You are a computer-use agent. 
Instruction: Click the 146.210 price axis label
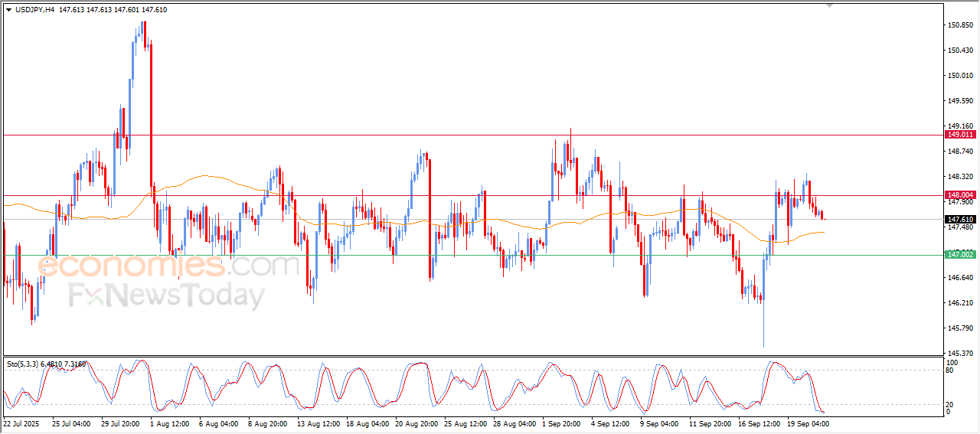[960, 303]
